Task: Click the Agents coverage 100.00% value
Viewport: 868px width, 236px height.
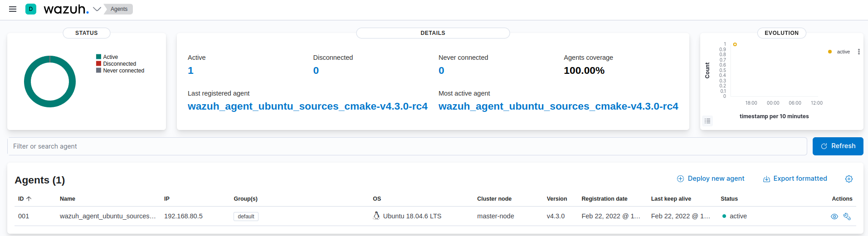Action: (584, 71)
